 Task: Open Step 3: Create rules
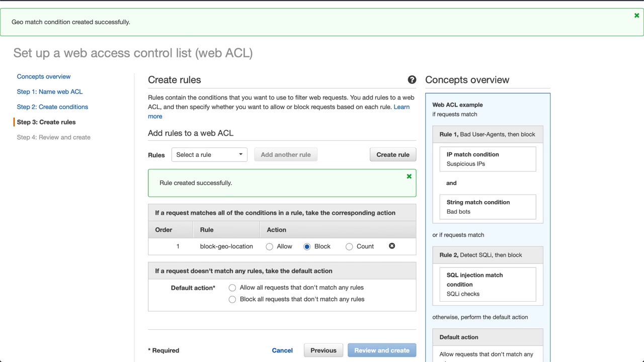tap(46, 122)
